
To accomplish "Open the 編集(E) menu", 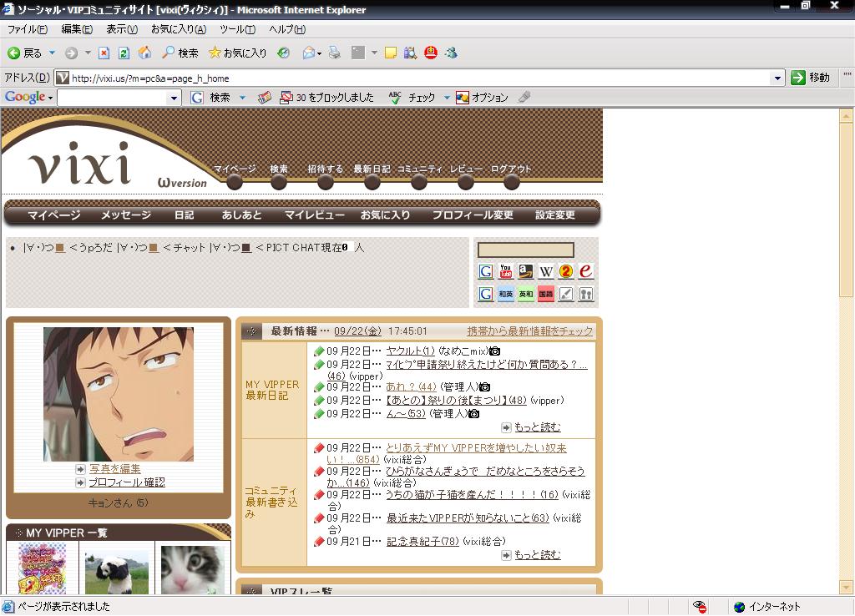I will click(x=77, y=29).
